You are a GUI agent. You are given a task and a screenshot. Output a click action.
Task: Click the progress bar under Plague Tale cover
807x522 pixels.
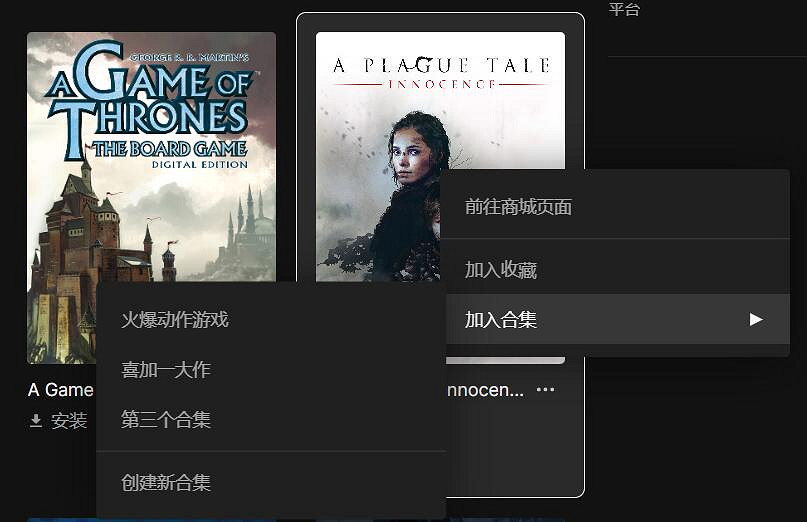tap(505, 360)
